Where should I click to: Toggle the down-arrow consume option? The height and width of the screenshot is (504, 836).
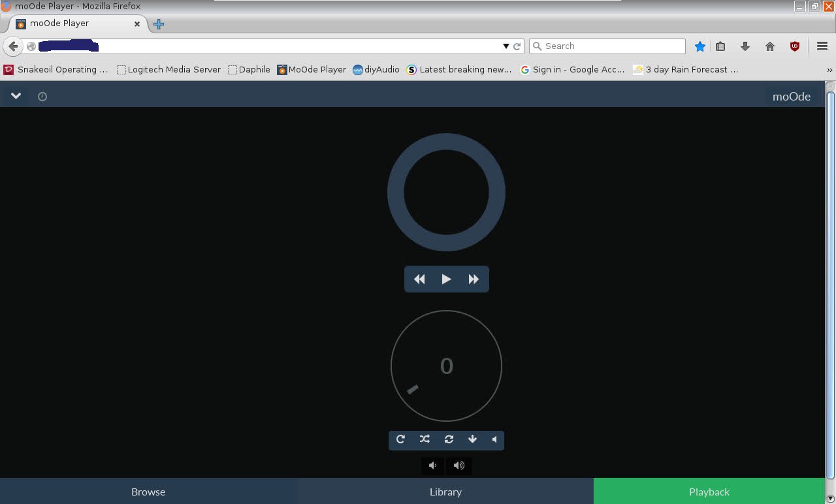coord(472,439)
